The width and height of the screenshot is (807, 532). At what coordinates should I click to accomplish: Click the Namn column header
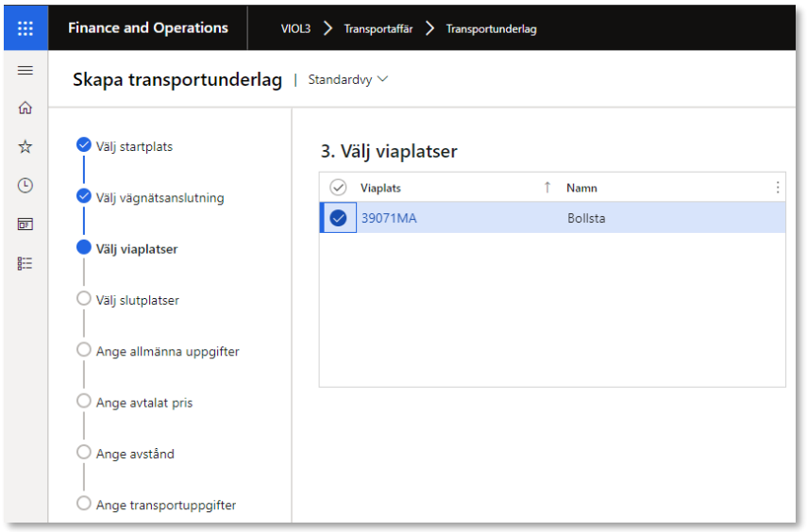[x=581, y=188]
